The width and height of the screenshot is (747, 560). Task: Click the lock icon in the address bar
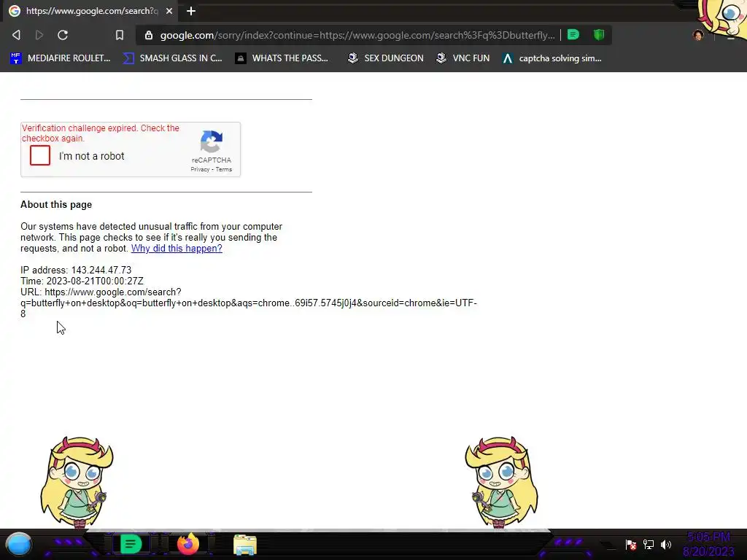tap(149, 35)
